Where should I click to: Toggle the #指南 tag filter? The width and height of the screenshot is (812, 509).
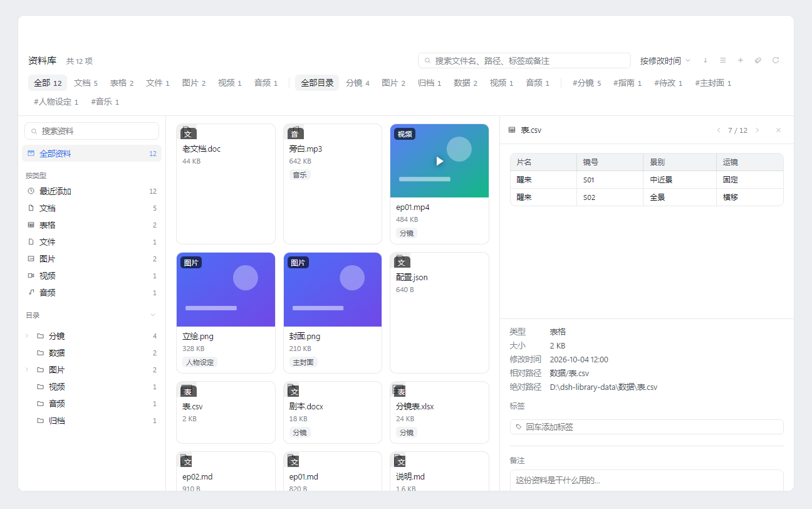(627, 83)
